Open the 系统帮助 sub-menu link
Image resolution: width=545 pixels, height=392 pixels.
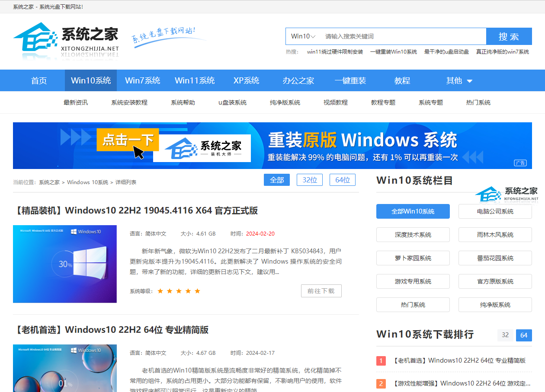click(x=183, y=102)
